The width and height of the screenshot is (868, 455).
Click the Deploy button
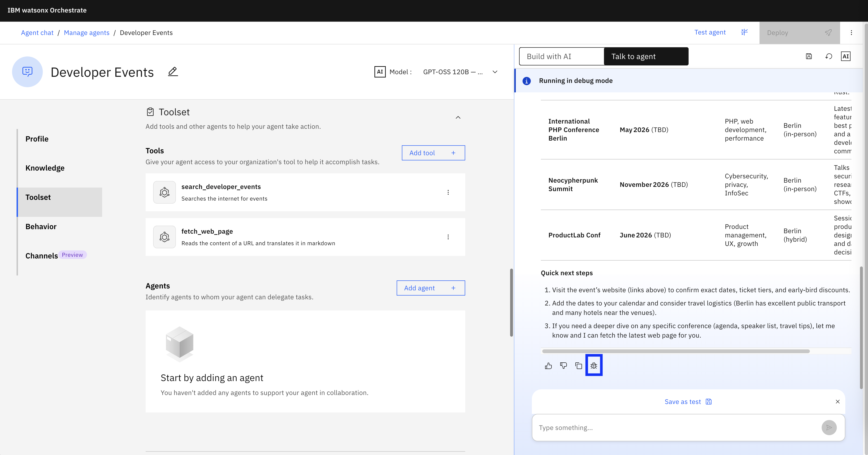pos(799,33)
